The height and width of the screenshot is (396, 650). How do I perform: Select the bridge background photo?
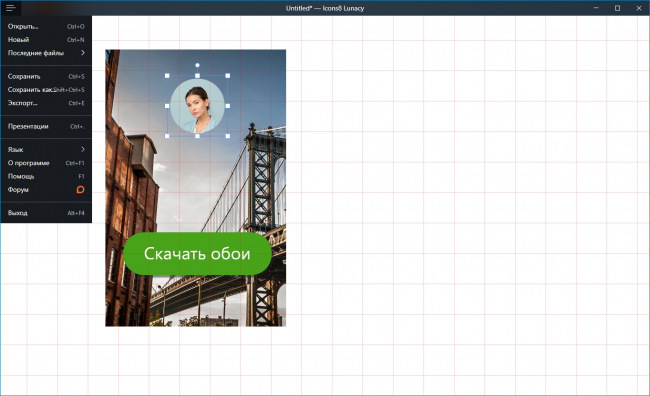click(x=195, y=188)
